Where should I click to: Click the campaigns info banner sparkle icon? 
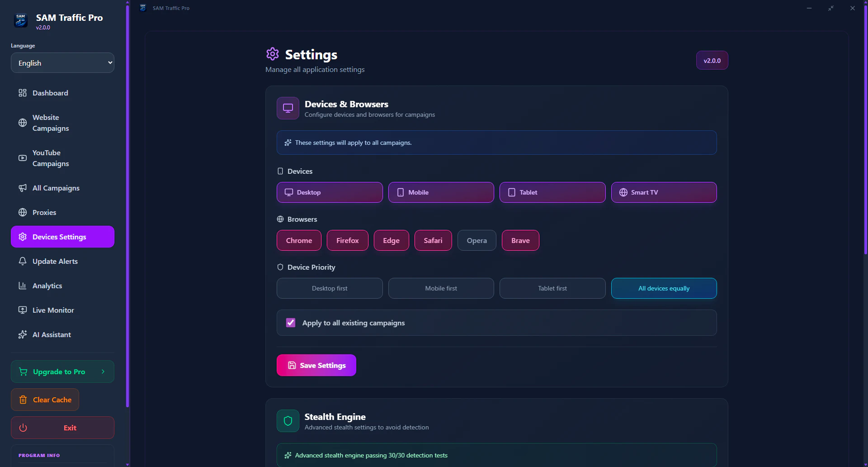(x=288, y=143)
